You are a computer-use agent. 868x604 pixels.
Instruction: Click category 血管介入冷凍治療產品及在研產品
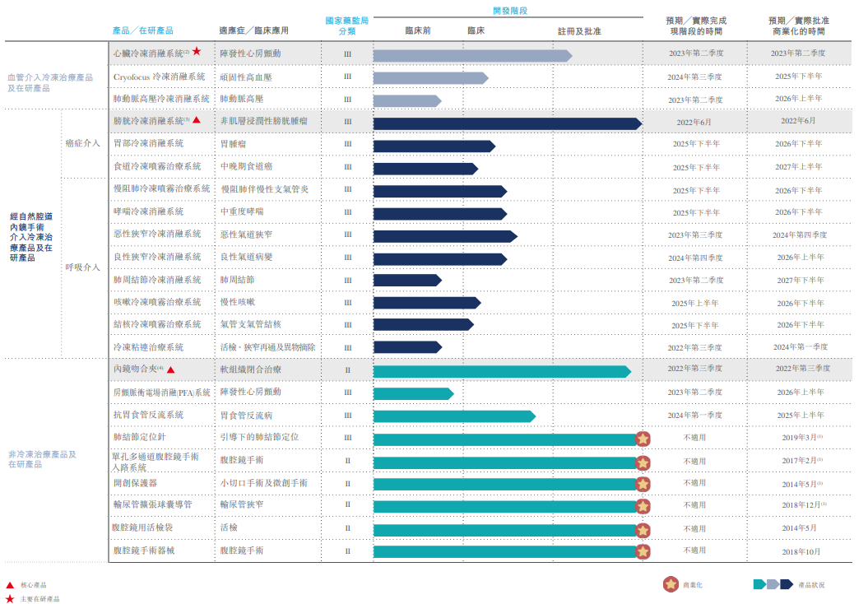tap(50, 82)
